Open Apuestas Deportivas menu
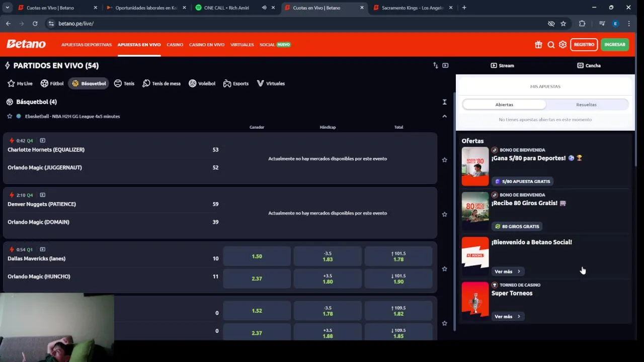Viewport: 644px width, 362px height. [87, 45]
